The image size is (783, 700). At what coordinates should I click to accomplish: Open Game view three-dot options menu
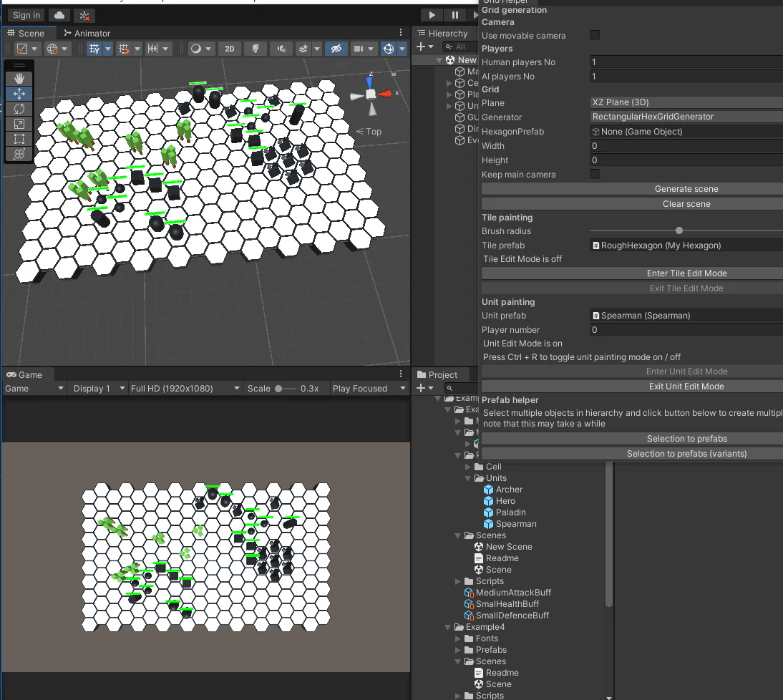(401, 374)
